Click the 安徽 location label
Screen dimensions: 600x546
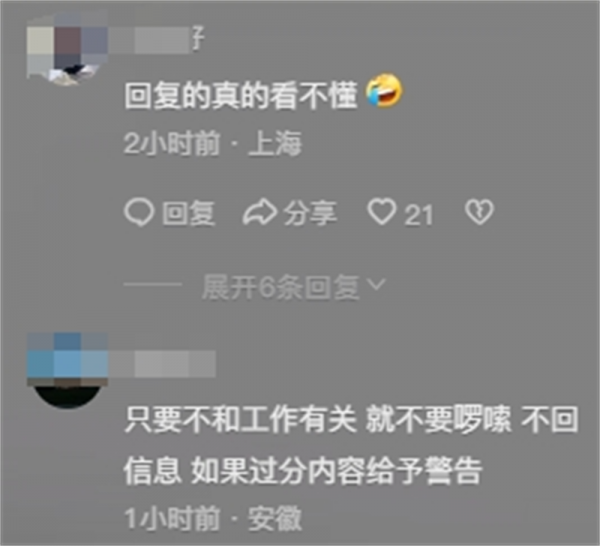pos(275,518)
